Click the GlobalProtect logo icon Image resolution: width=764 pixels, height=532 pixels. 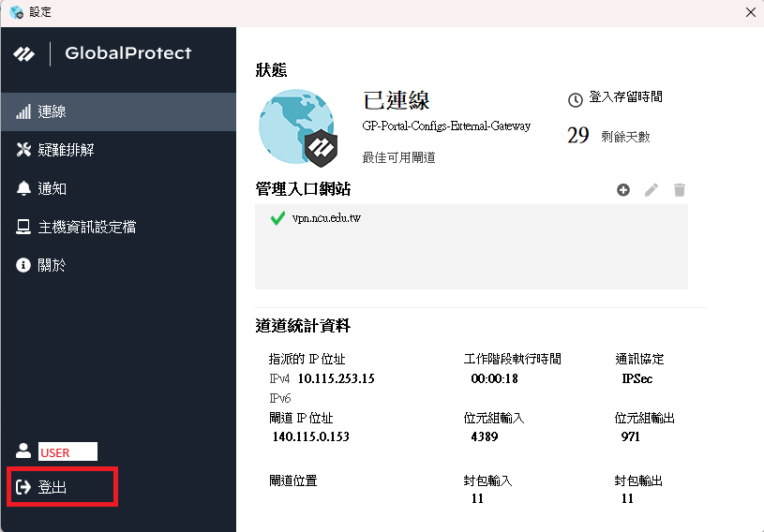pyautogui.click(x=24, y=53)
